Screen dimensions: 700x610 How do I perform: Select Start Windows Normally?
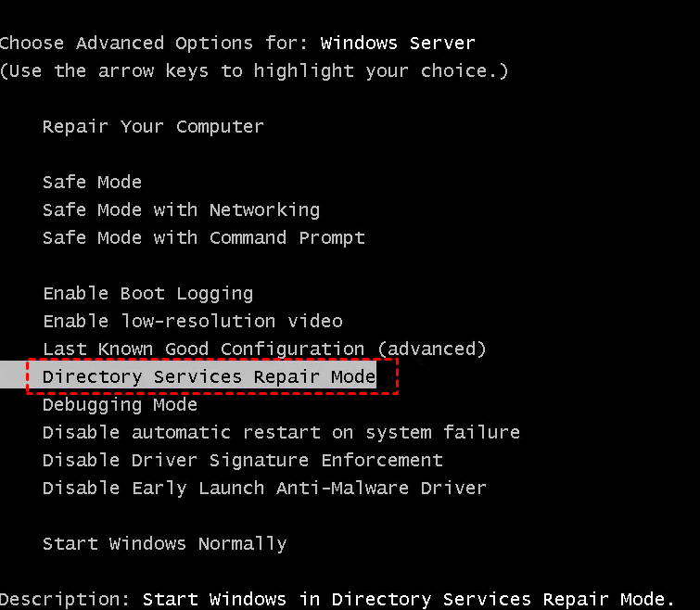point(164,544)
